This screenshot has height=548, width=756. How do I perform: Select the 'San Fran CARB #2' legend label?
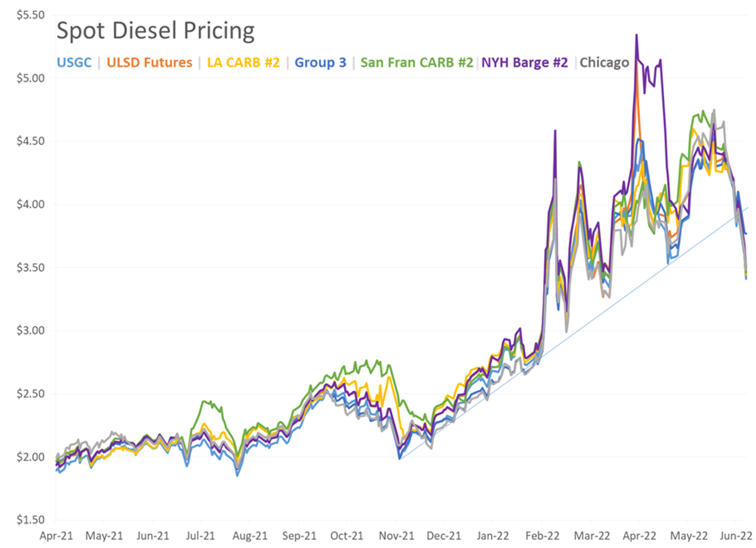[417, 62]
